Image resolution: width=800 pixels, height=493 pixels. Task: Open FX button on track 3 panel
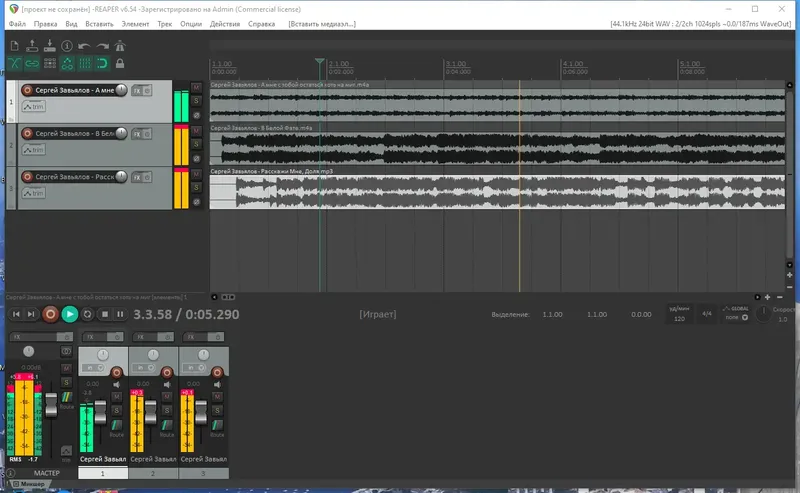[137, 178]
